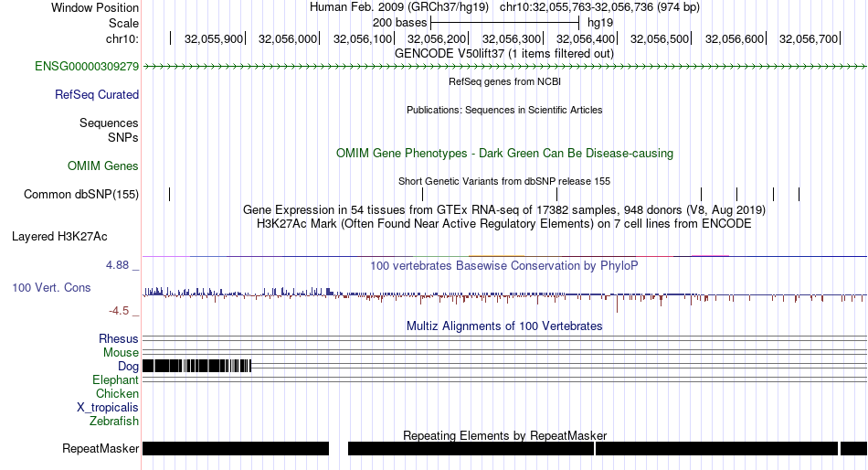Select the Rhesus alignment row label
This screenshot has height=470, width=868.
pyautogui.click(x=119, y=338)
